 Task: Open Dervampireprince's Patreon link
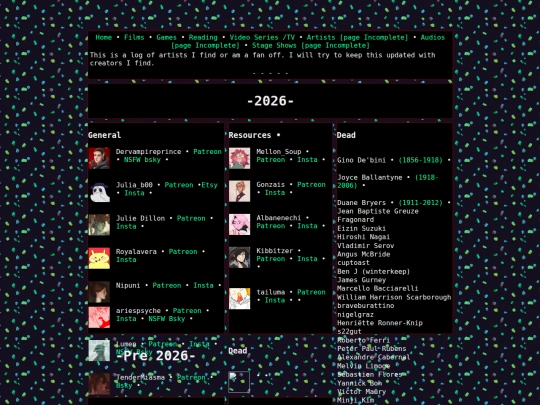point(207,152)
